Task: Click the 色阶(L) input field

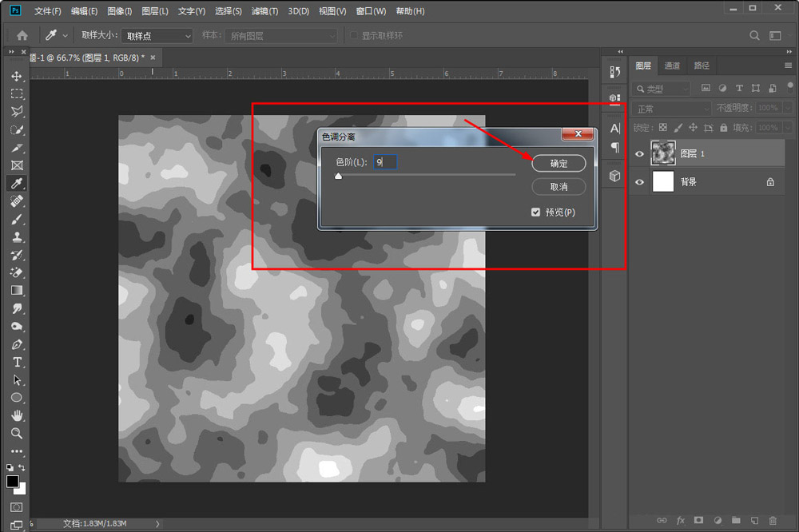Action: pos(385,162)
